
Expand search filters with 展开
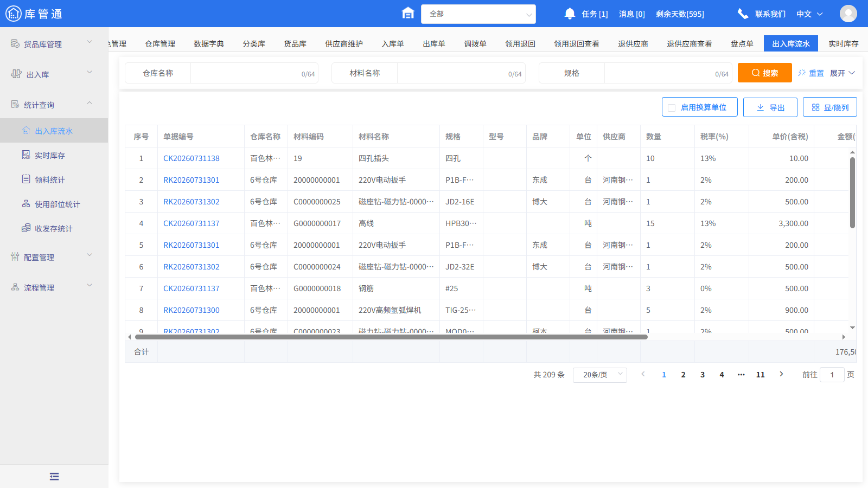843,73
